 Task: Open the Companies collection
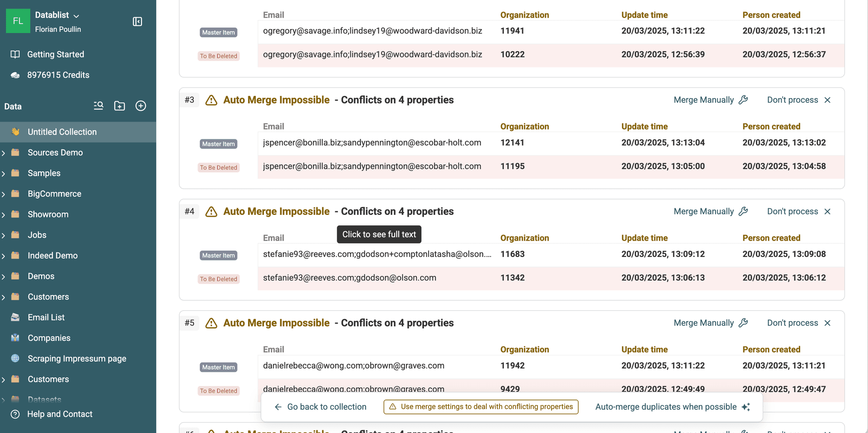pyautogui.click(x=49, y=338)
